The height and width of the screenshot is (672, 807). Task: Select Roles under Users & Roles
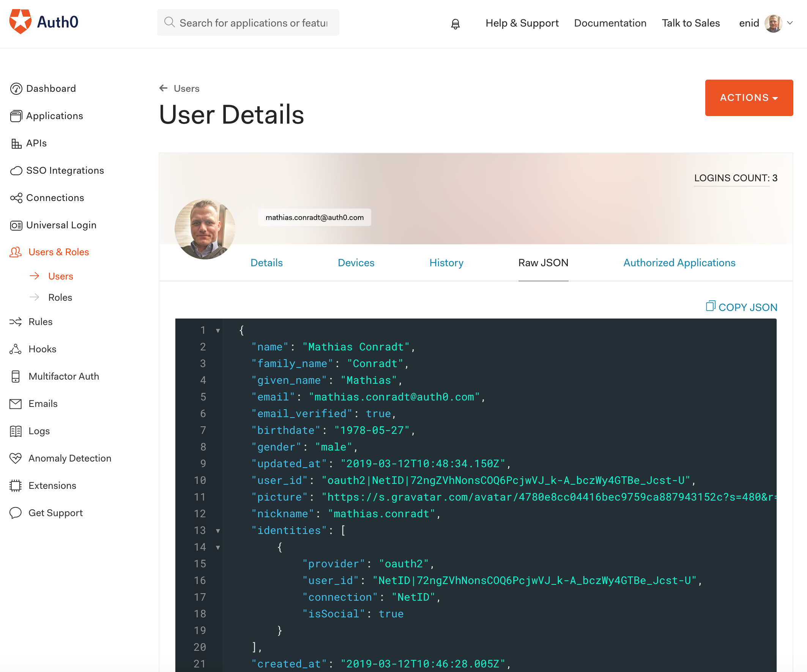click(x=60, y=297)
